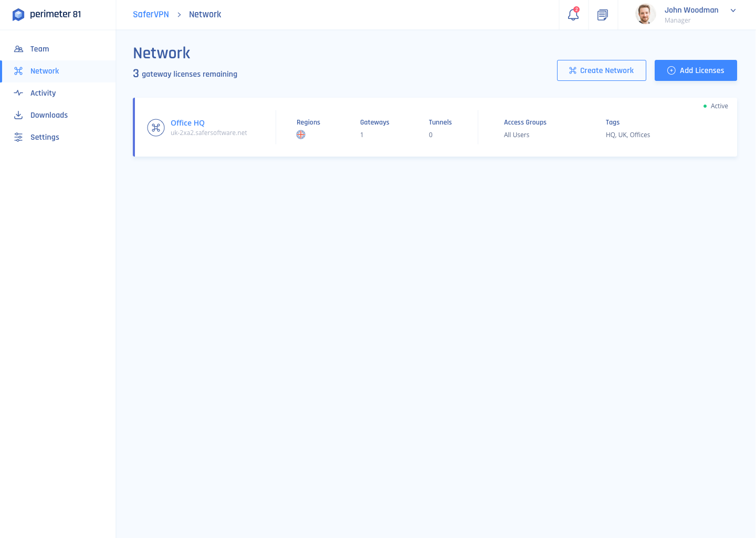Click the Perimeter 81 logo icon

click(18, 15)
